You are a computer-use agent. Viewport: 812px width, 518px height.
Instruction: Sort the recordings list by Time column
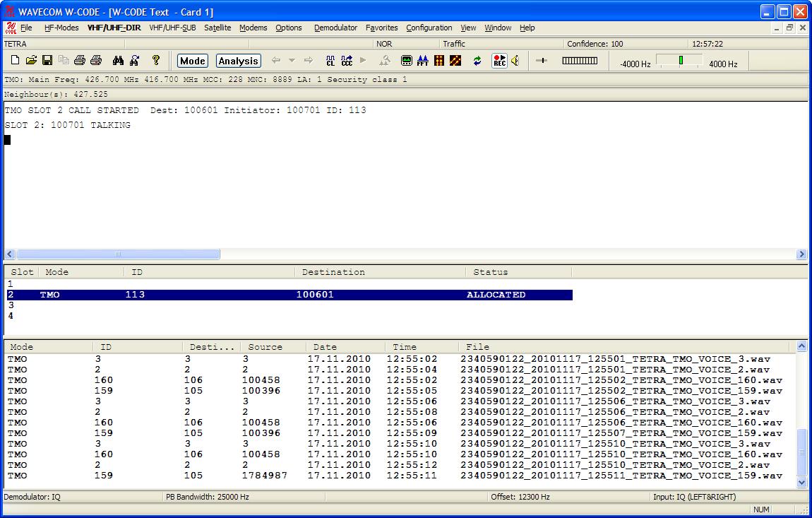pyautogui.click(x=422, y=347)
